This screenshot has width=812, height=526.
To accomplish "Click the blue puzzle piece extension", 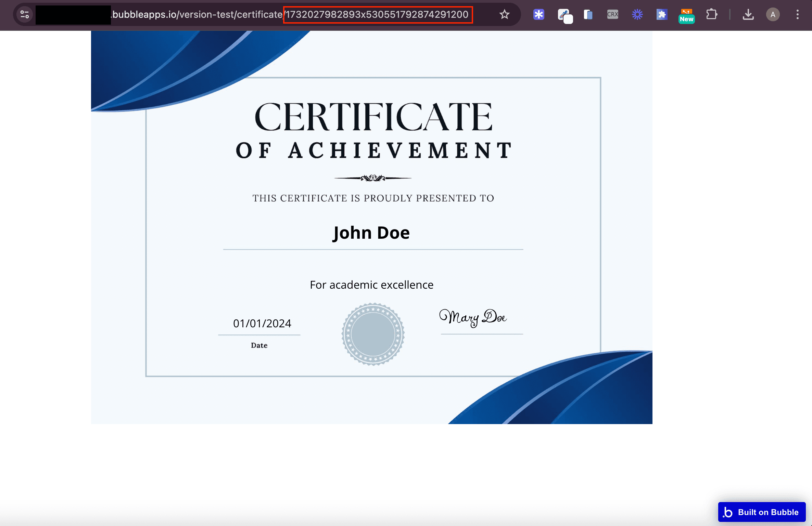I will (661, 14).
